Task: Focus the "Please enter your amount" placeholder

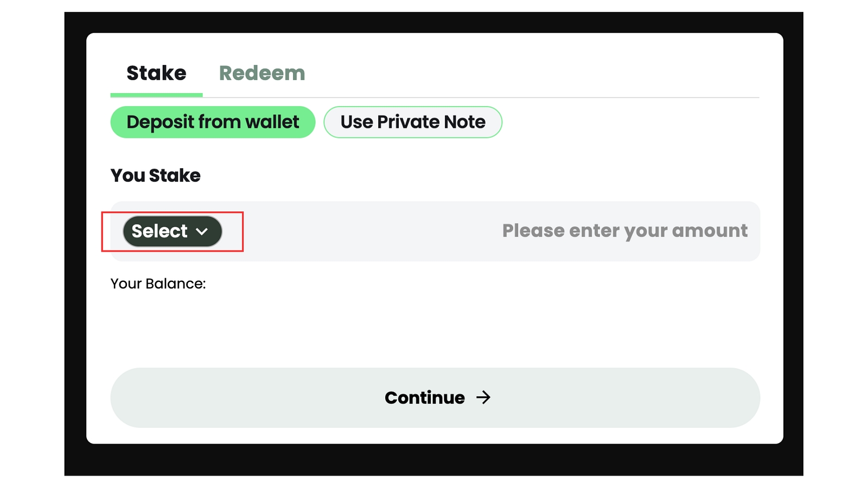Action: (x=624, y=231)
